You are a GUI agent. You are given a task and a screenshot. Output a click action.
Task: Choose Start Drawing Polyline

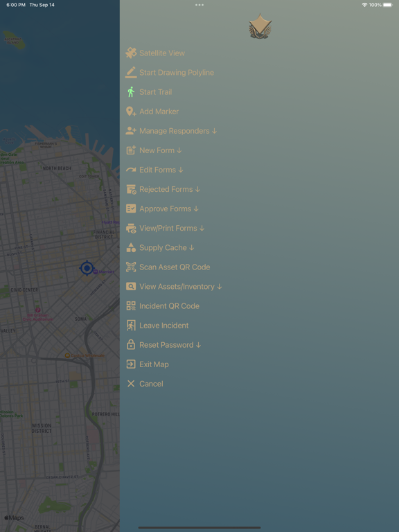click(177, 73)
